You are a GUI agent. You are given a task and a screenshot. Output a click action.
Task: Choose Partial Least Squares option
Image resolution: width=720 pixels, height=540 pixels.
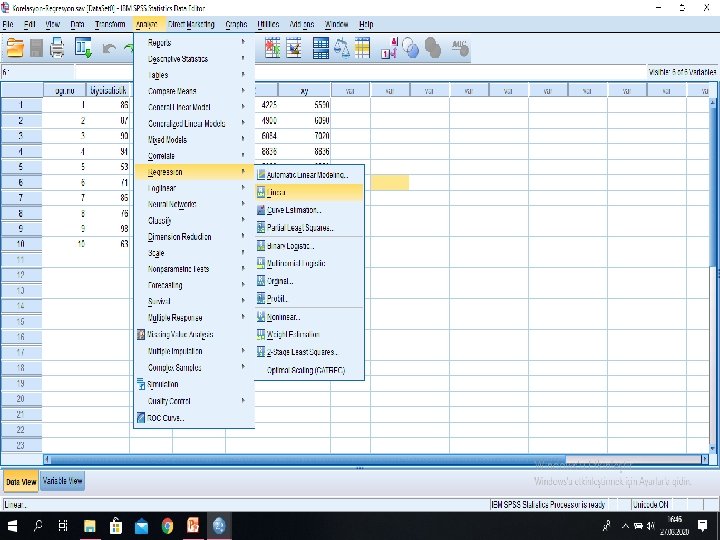point(309,228)
